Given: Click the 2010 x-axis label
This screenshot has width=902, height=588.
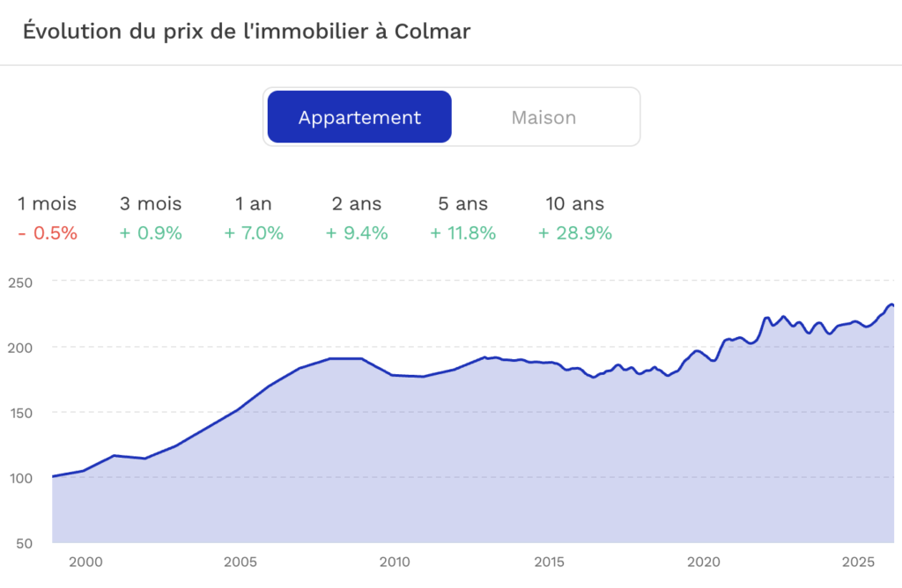Looking at the screenshot, I should coord(395,562).
